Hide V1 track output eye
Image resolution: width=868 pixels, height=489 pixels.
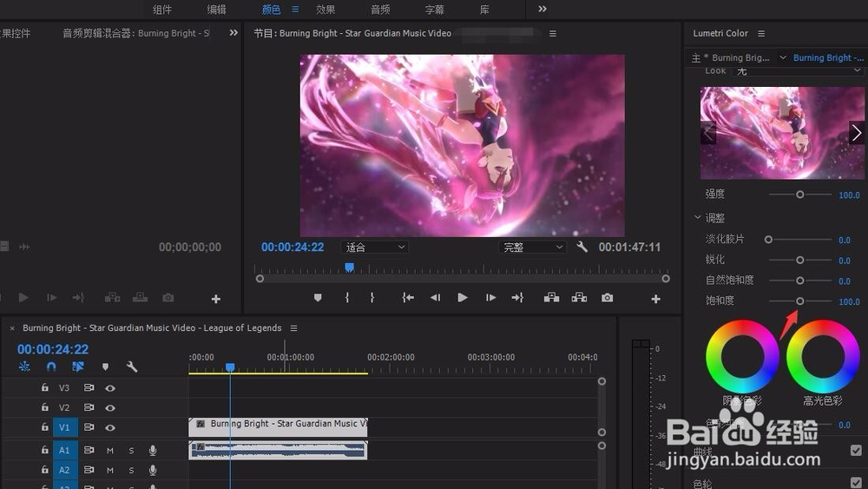(x=110, y=427)
